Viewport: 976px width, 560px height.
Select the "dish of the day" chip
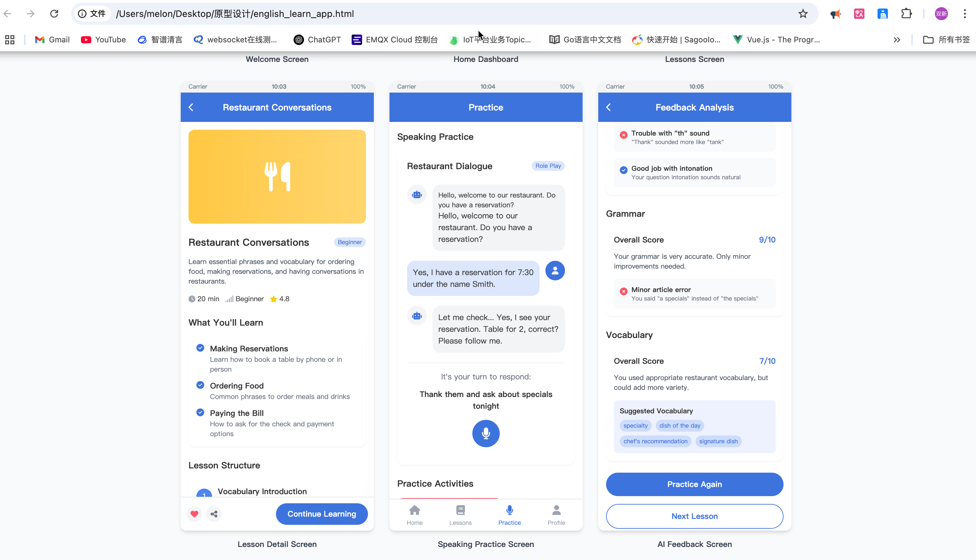click(x=679, y=425)
